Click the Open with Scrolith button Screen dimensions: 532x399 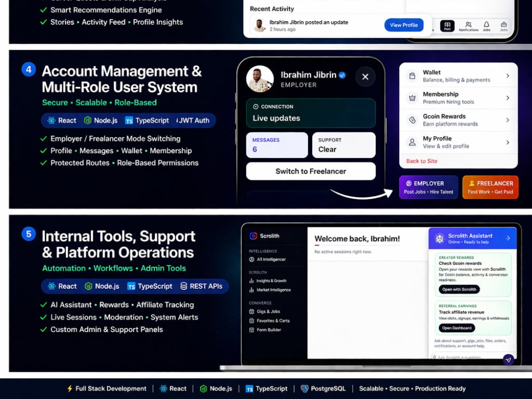click(459, 289)
